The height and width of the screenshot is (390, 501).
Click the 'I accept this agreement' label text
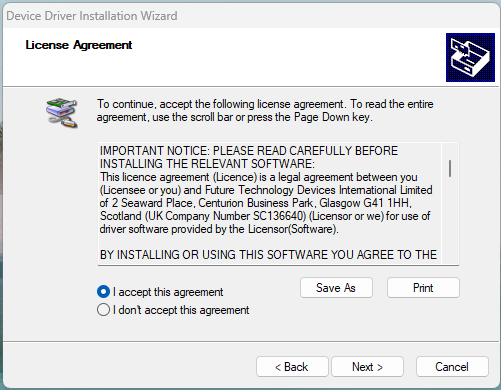(168, 292)
